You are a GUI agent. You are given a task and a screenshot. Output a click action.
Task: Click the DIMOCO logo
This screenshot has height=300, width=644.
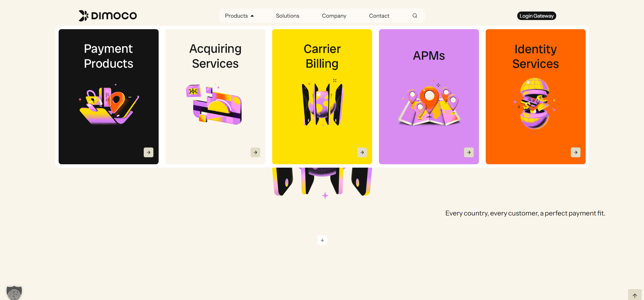108,16
